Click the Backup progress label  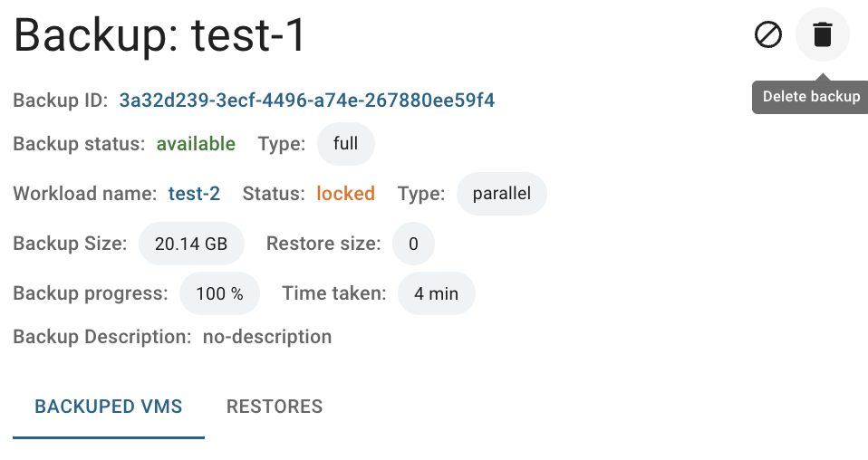tap(91, 292)
